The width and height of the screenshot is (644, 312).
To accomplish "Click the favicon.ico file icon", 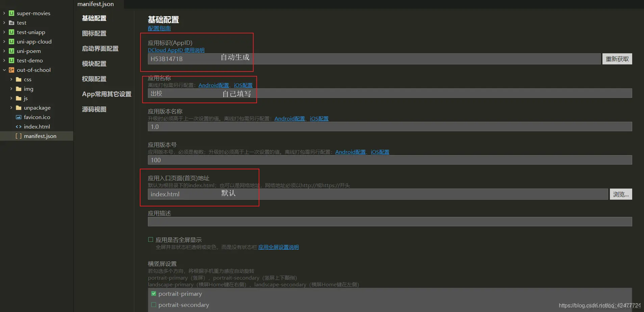I will (x=18, y=117).
